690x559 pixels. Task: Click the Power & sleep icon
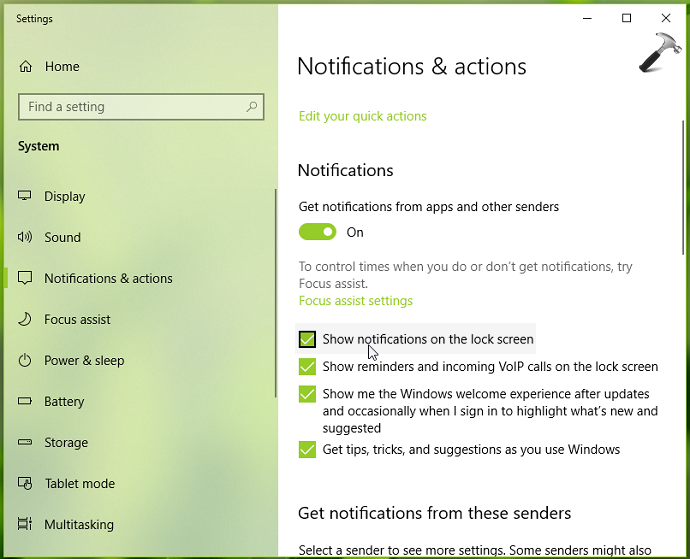pyautogui.click(x=25, y=360)
